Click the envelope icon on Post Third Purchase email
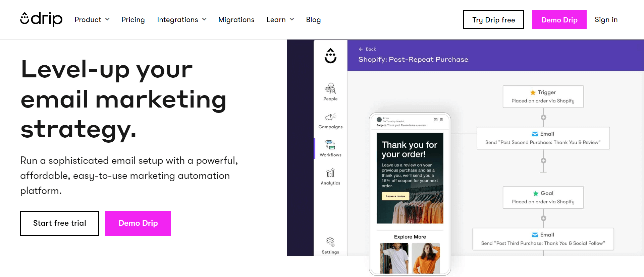This screenshot has width=644, height=277. click(535, 235)
